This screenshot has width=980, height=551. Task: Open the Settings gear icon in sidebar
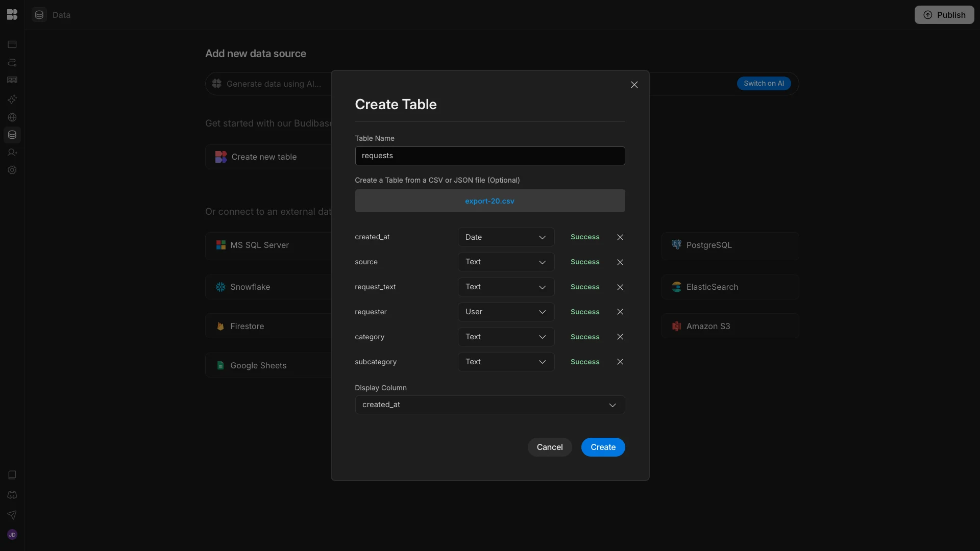(x=12, y=170)
